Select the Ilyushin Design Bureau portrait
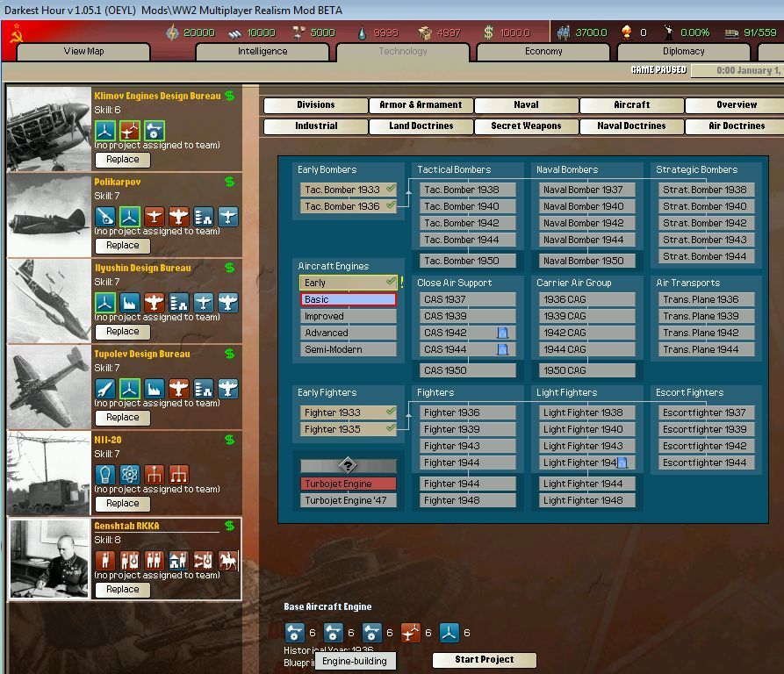The height and width of the screenshot is (674, 784). [x=49, y=300]
